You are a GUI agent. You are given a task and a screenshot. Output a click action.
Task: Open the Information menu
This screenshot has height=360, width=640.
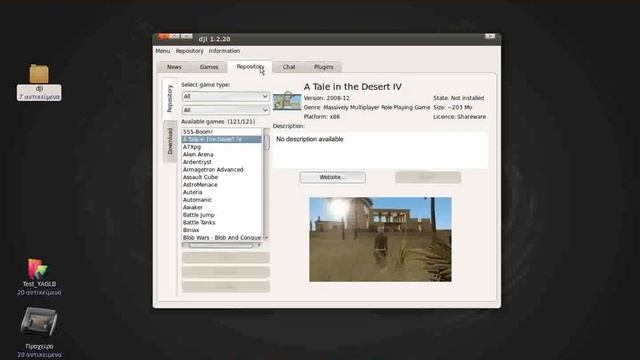click(x=224, y=51)
